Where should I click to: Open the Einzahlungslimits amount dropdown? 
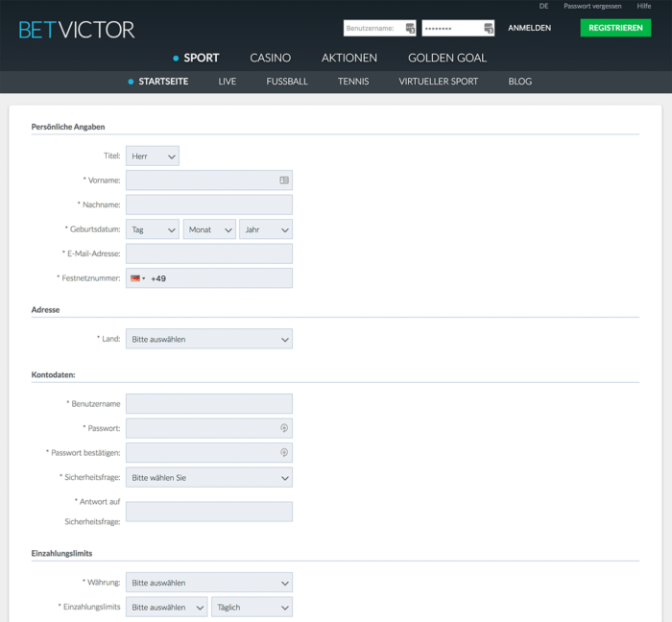pyautogui.click(x=167, y=607)
